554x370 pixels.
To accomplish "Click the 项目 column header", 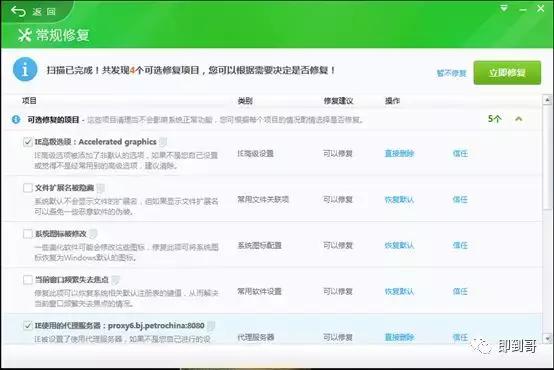I will pyautogui.click(x=29, y=101).
